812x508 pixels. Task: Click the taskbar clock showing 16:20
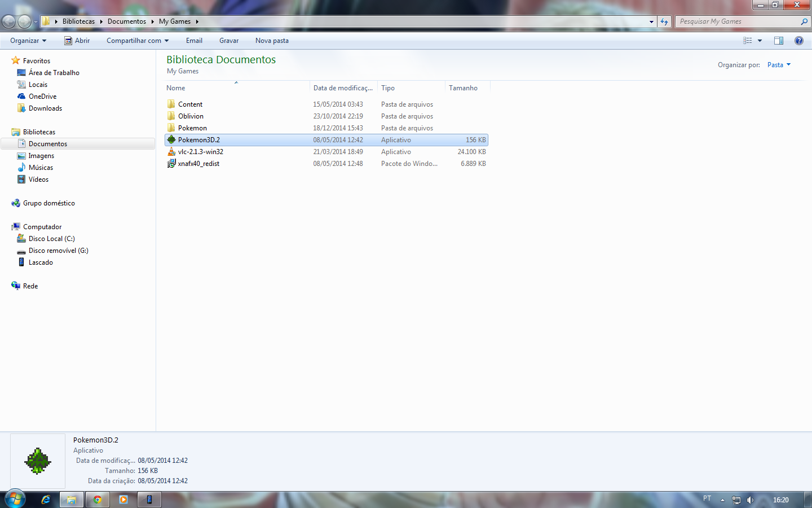tap(781, 500)
